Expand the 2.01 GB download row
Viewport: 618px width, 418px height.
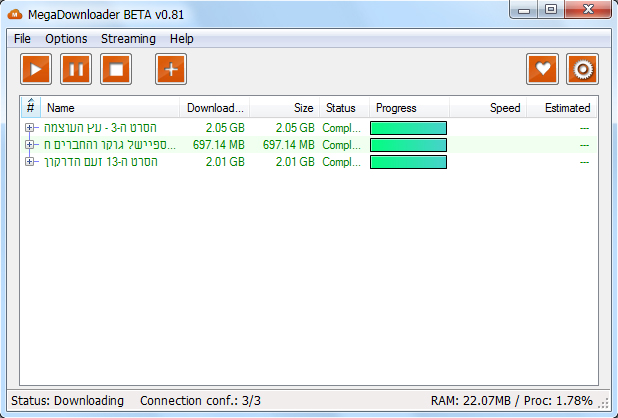tap(29, 162)
